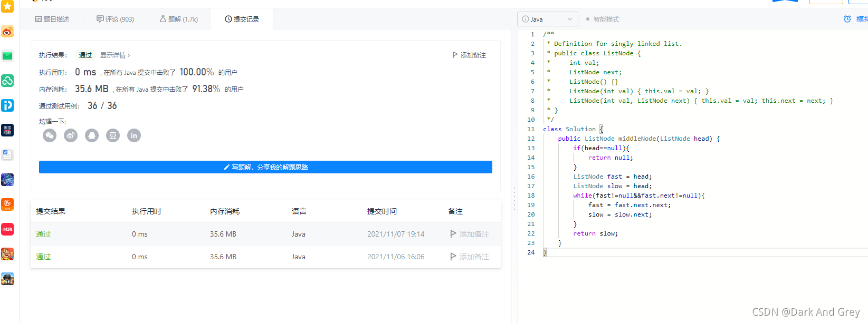The image size is (868, 323).
Task: Open the dark blue news app icon
Action: [x=7, y=130]
